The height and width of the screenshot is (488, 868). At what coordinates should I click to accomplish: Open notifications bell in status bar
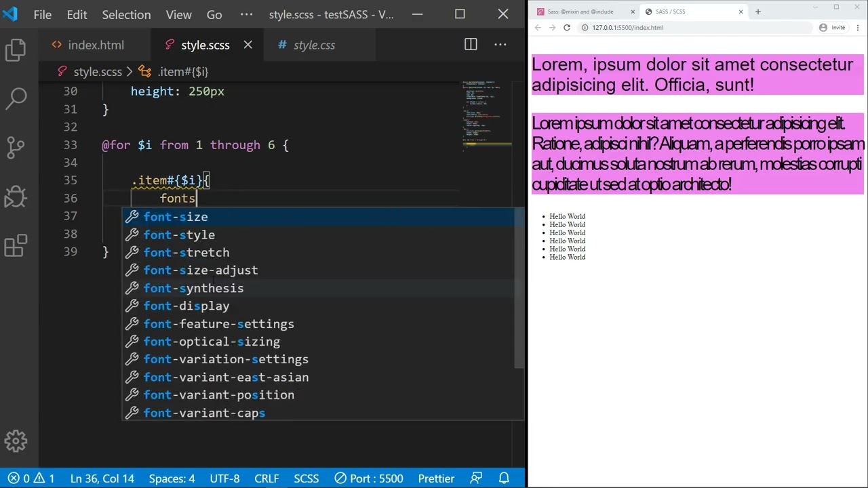coord(504,479)
